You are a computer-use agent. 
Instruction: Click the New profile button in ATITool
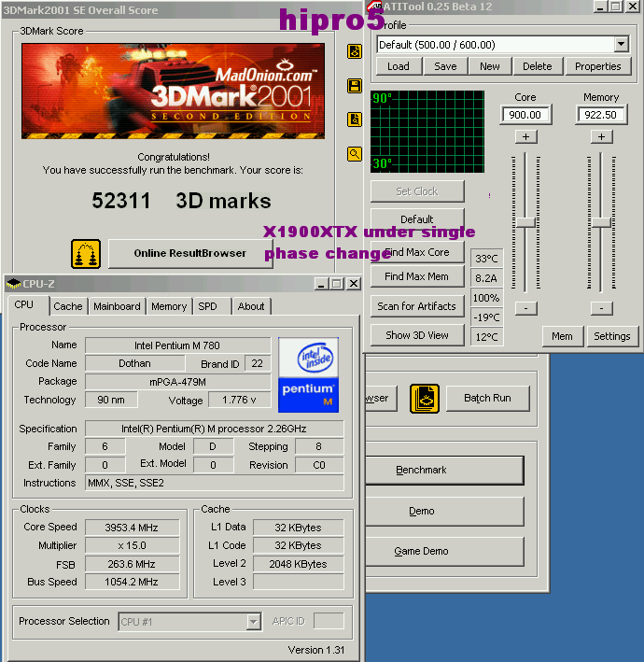[490, 66]
